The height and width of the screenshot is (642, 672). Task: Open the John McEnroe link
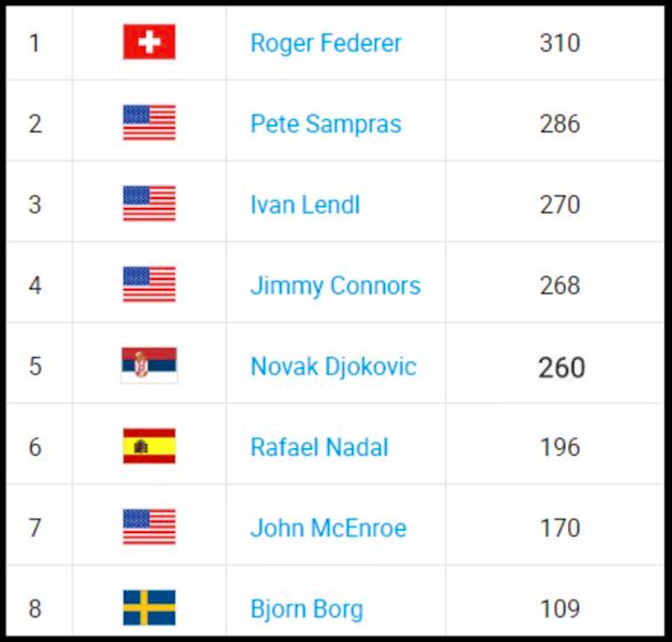tap(328, 528)
